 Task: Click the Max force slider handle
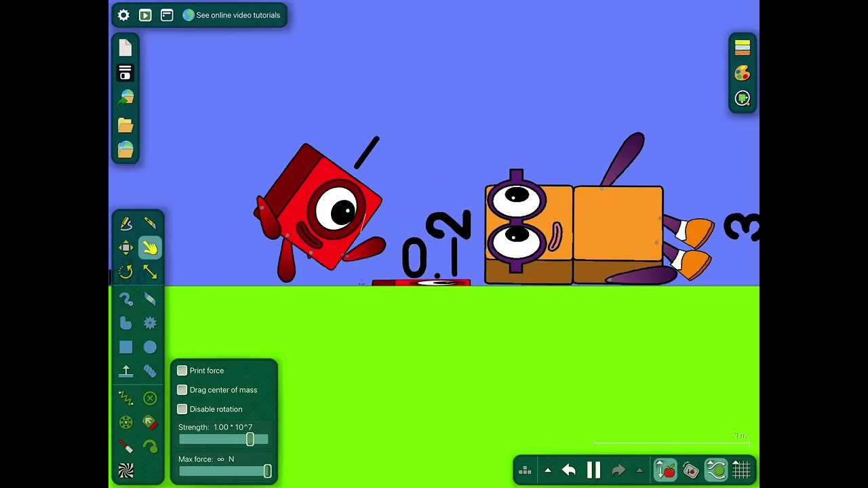(x=267, y=471)
